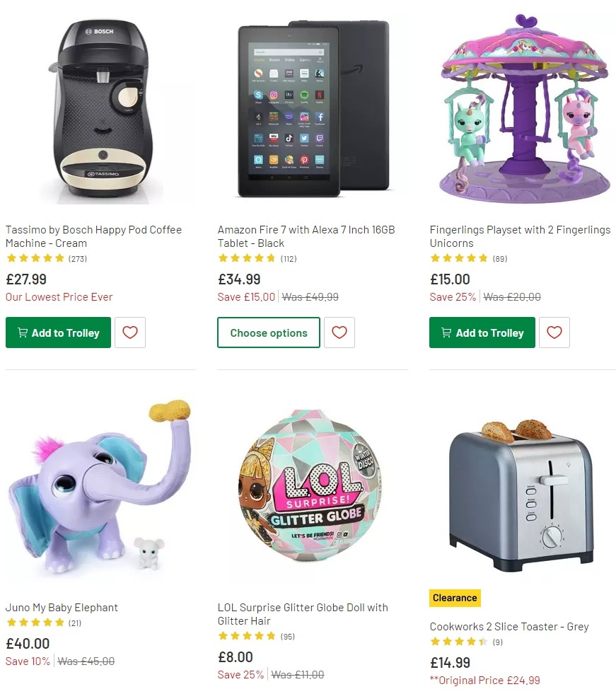Click the trolley icon on Tassimo's Add button
The height and width of the screenshot is (694, 616).
click(23, 332)
